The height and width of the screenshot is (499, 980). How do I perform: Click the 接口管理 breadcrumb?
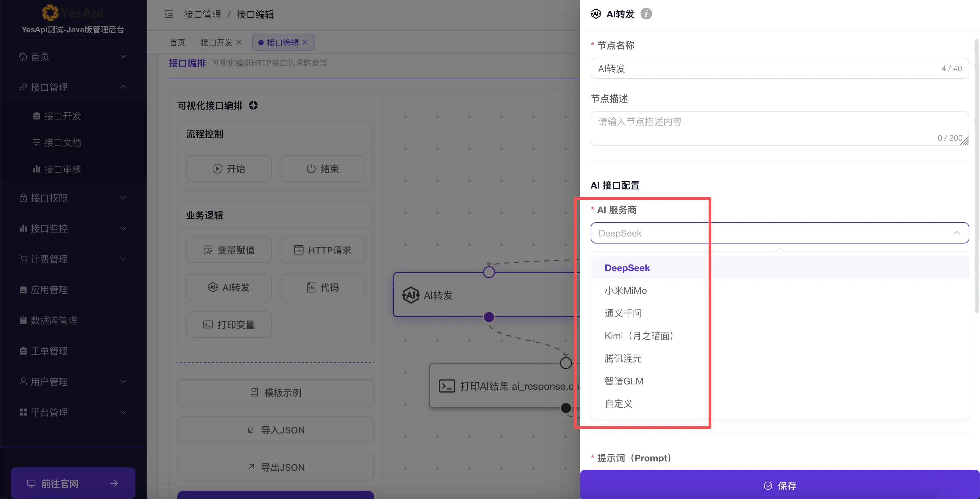(202, 14)
